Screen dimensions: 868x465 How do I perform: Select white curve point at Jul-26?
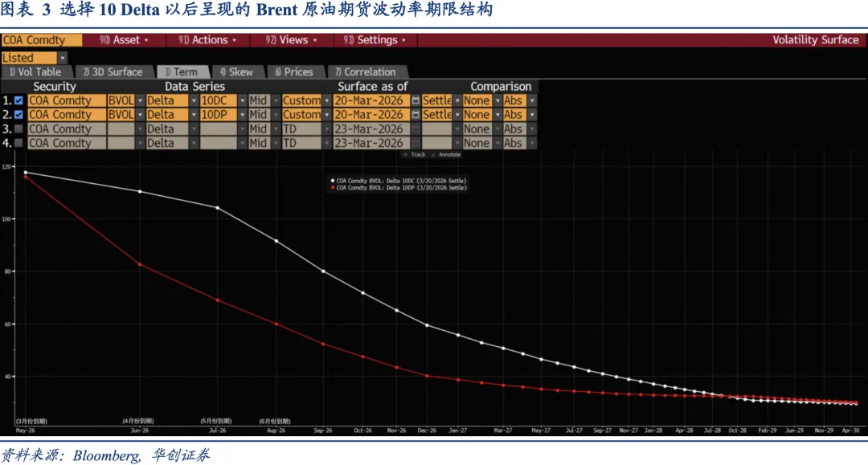pos(218,208)
